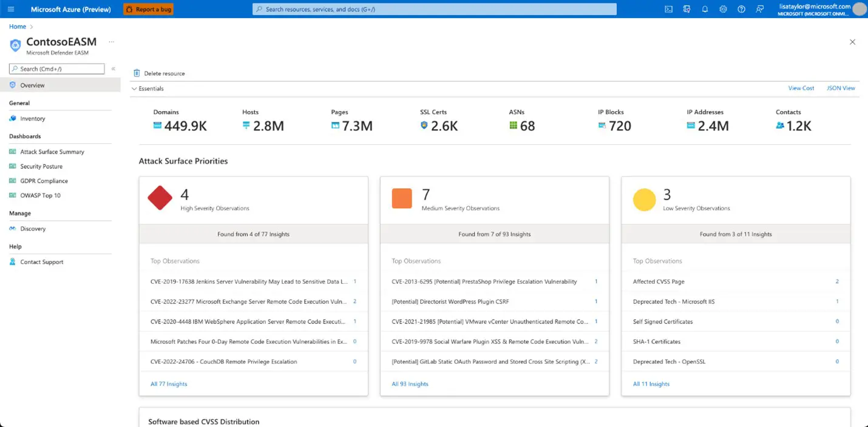
Task: Click the ContosoEASM ellipsis menu
Action: (x=111, y=41)
